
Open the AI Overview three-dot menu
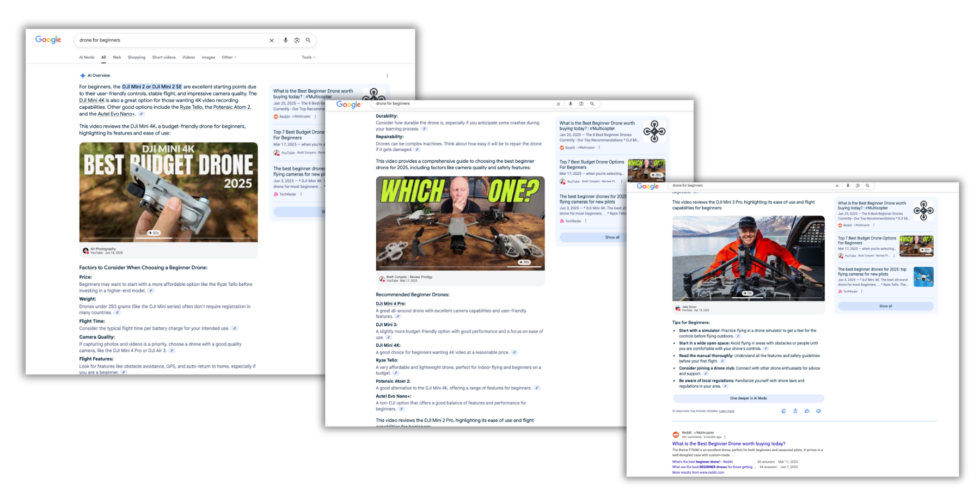[387, 76]
